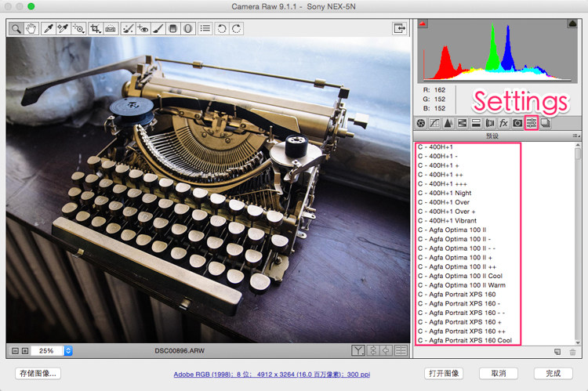Image resolution: width=588 pixels, height=391 pixels.
Task: Pick the Adjustment Brush tool
Action: [x=158, y=28]
